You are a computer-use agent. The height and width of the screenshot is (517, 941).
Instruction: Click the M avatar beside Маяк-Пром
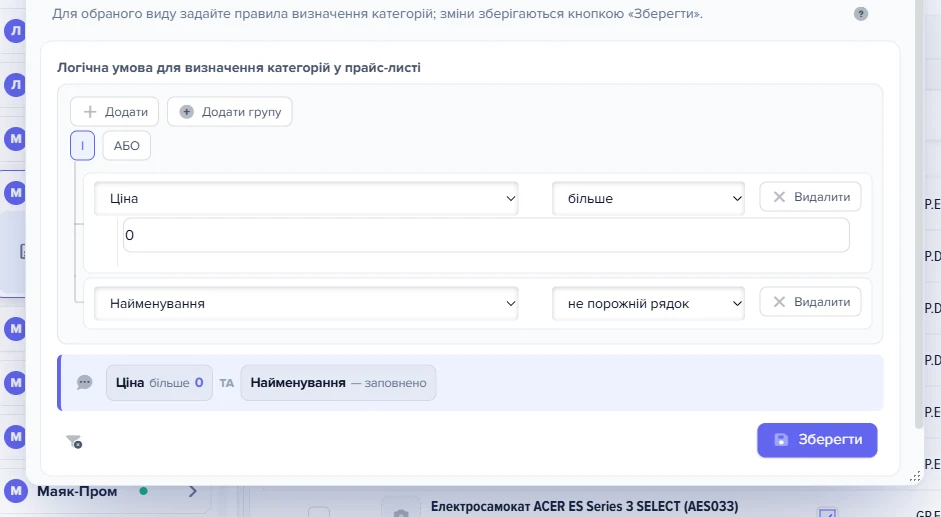16,491
